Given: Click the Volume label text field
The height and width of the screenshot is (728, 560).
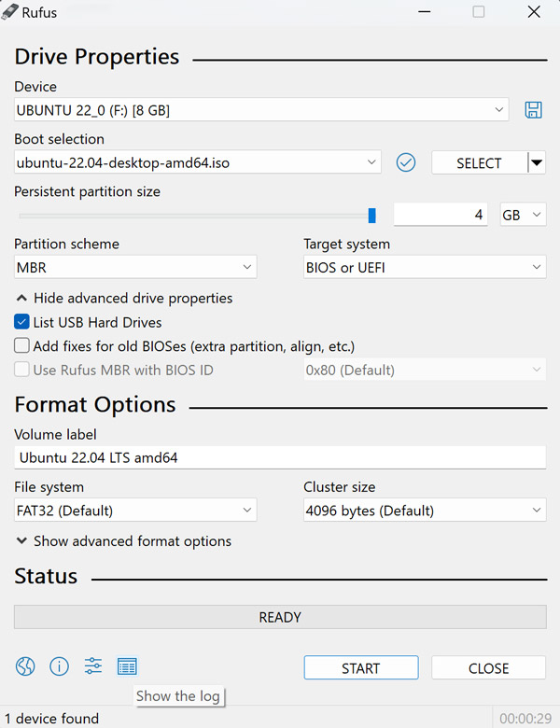Looking at the screenshot, I should (280, 457).
